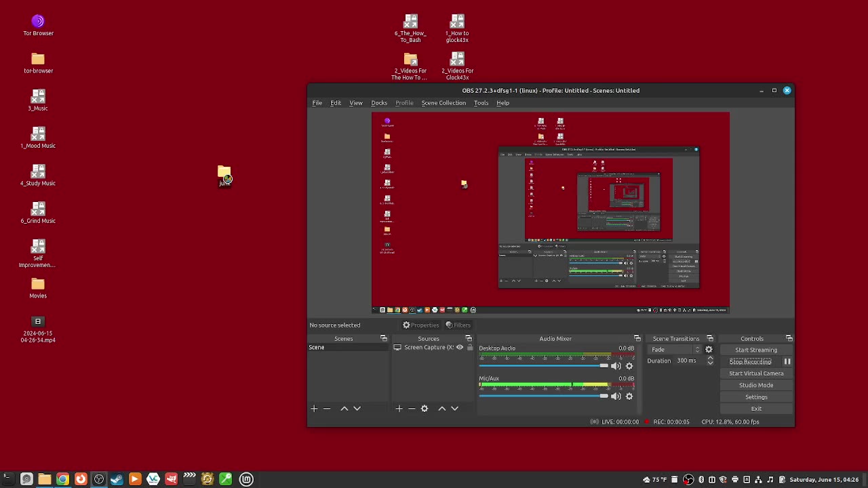Viewport: 868px width, 488px height.
Task: Open the taskbar clock Saturday, June 15
Action: pos(824,480)
